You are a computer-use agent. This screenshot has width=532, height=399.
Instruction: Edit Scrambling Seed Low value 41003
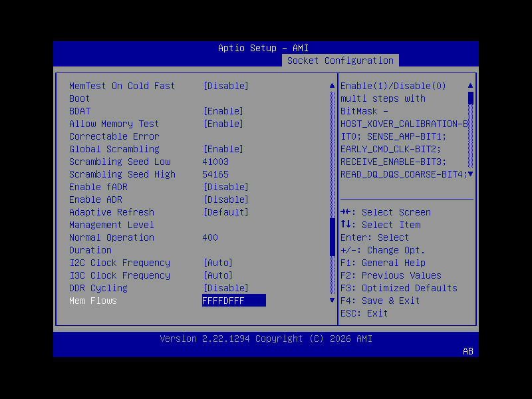pyautogui.click(x=215, y=162)
